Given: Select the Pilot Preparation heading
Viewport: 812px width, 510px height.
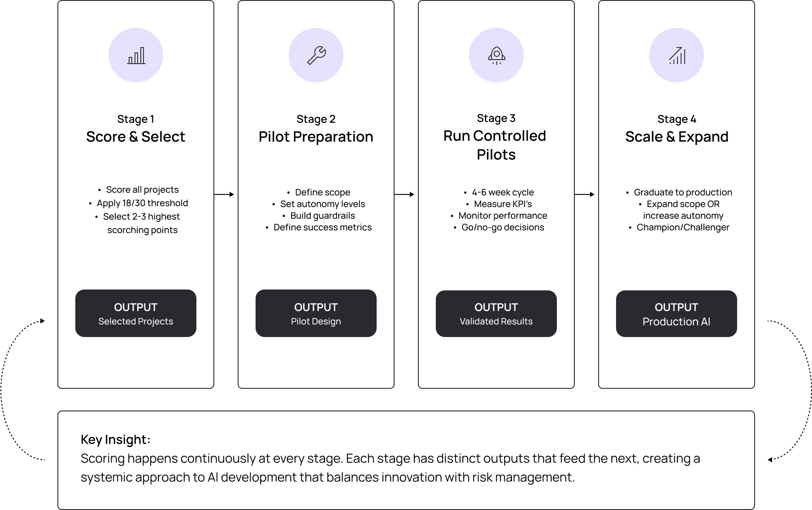Looking at the screenshot, I should click(x=316, y=137).
